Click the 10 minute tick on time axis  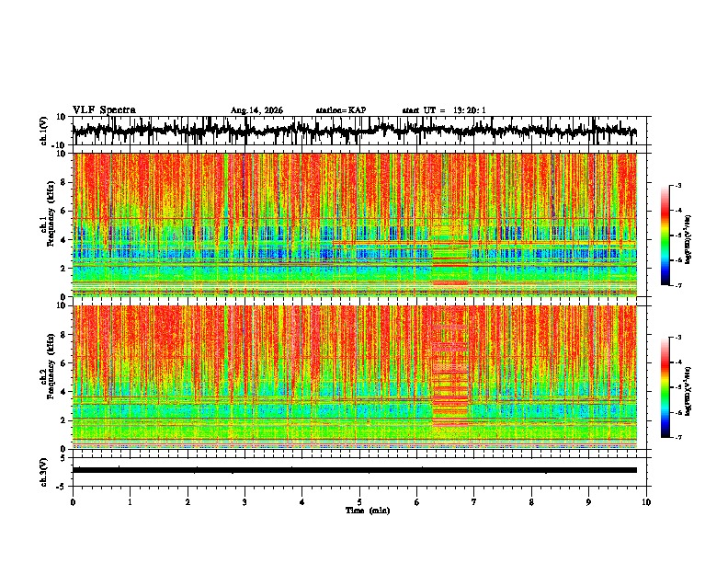click(x=646, y=502)
